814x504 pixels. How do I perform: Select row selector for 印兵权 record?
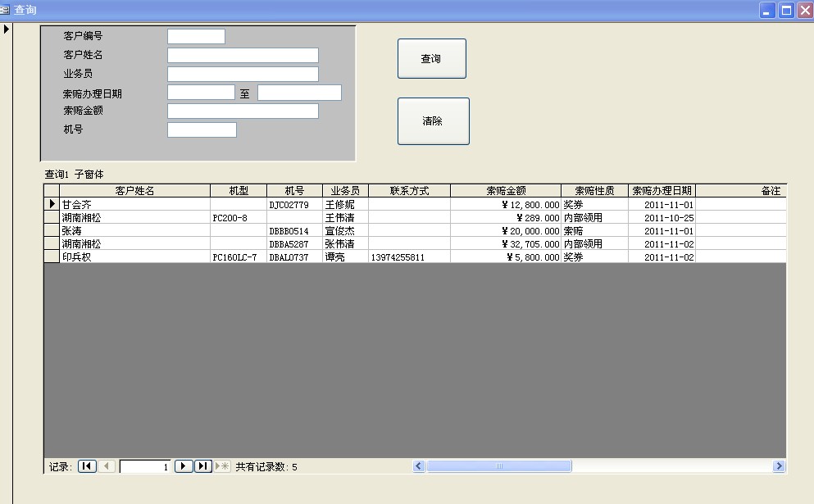click(x=52, y=257)
